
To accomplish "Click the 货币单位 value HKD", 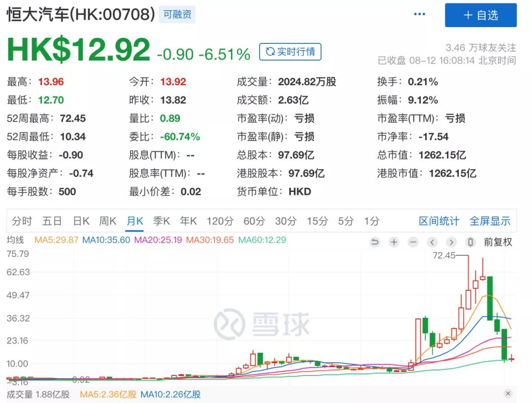I will [x=299, y=191].
